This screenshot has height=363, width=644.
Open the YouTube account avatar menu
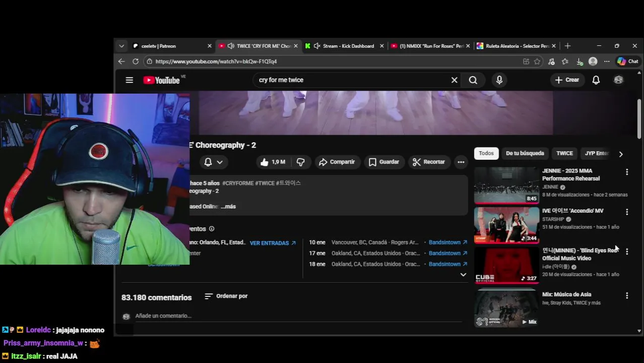(618, 80)
